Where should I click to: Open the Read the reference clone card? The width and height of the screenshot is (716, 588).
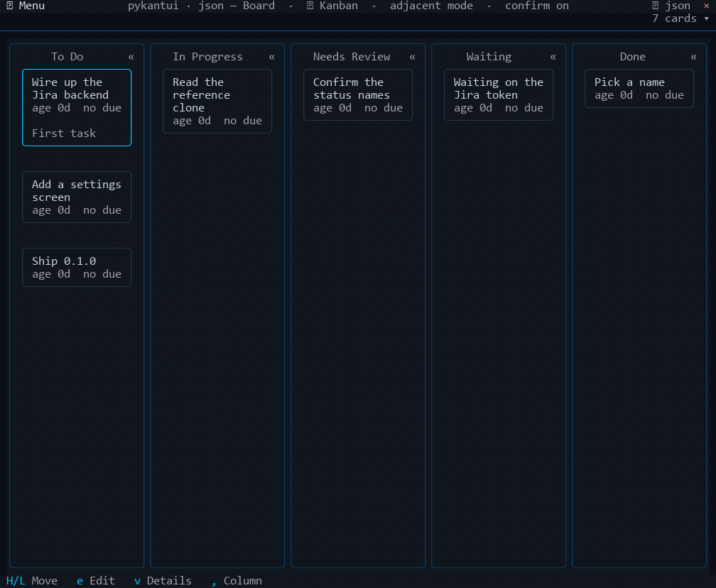(x=217, y=102)
